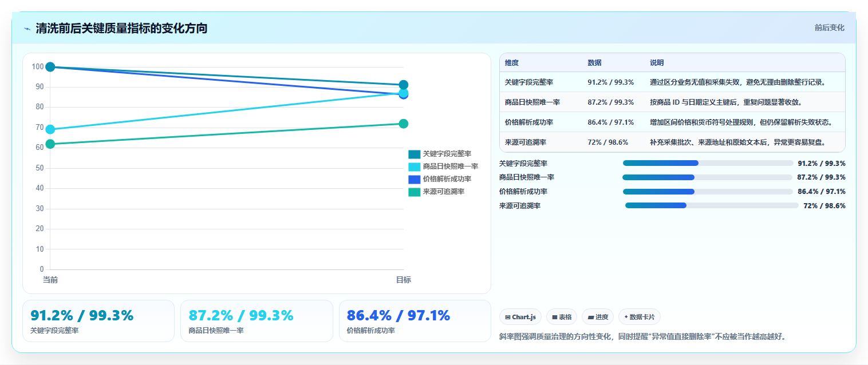
Task: Toggle 关键字段完整率 legend entry in the chart
Action: [x=440, y=154]
